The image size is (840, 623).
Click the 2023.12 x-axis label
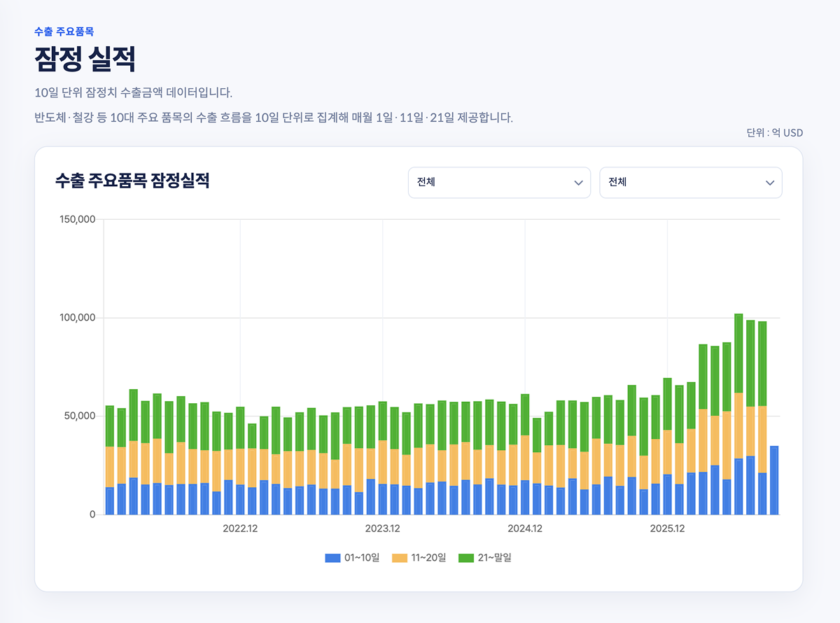[x=382, y=528]
